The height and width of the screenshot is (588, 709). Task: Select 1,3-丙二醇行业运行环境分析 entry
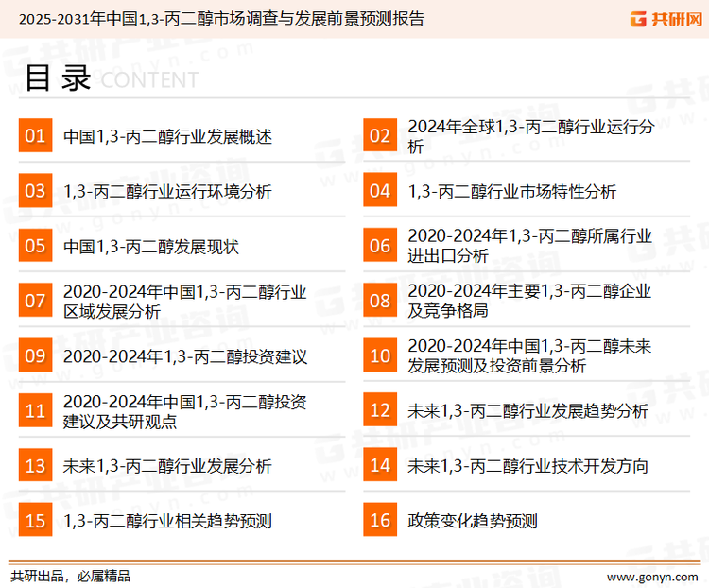click(x=167, y=191)
